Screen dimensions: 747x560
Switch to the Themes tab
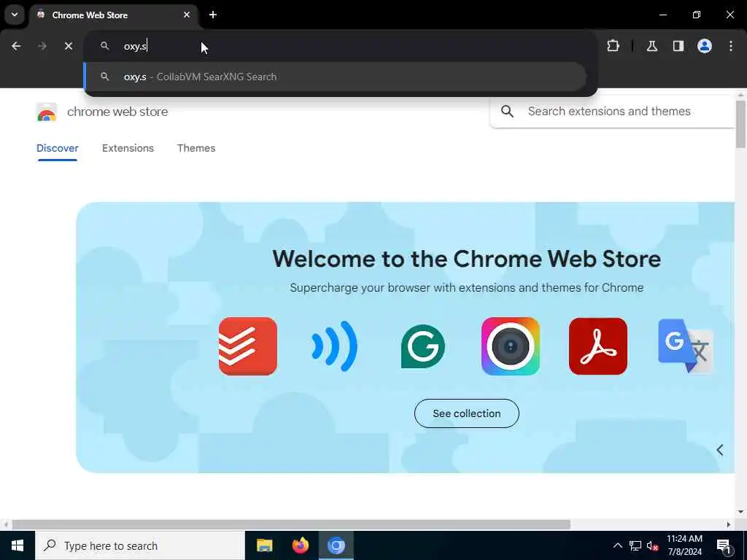[x=196, y=148]
